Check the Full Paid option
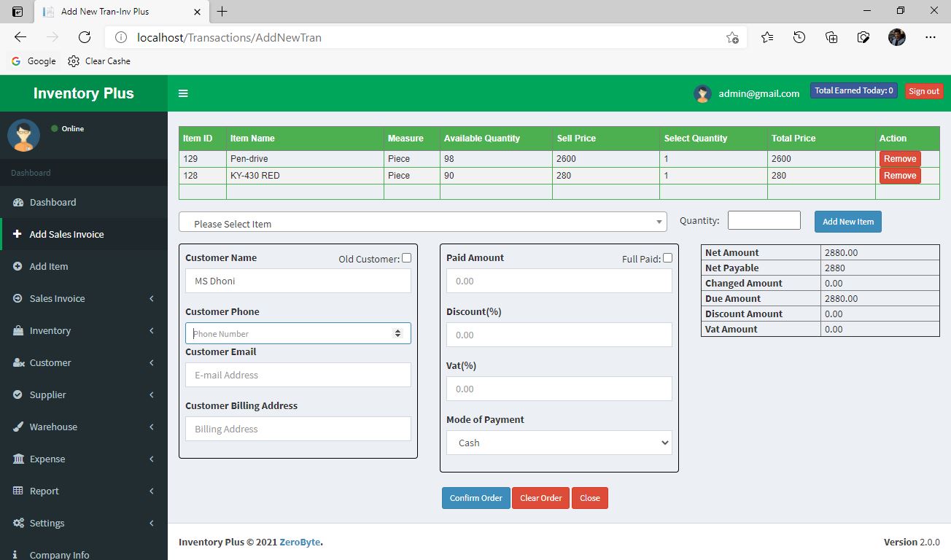The height and width of the screenshot is (560, 951). 667,257
